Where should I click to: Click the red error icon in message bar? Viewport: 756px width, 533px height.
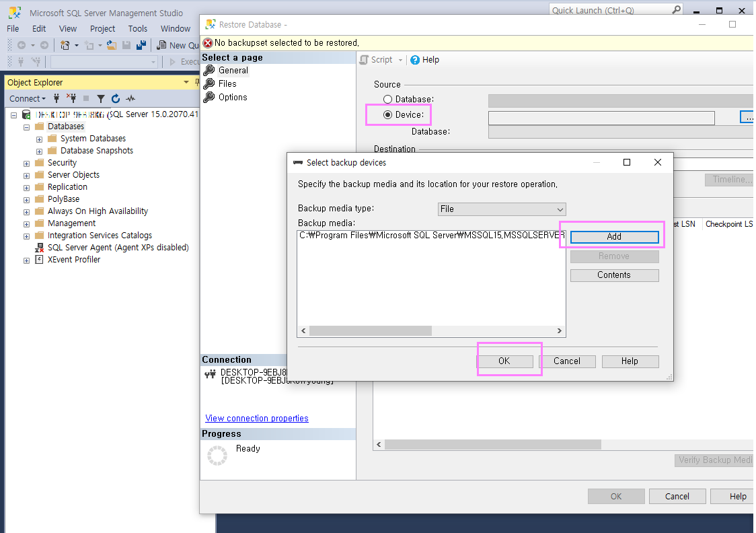[208, 43]
